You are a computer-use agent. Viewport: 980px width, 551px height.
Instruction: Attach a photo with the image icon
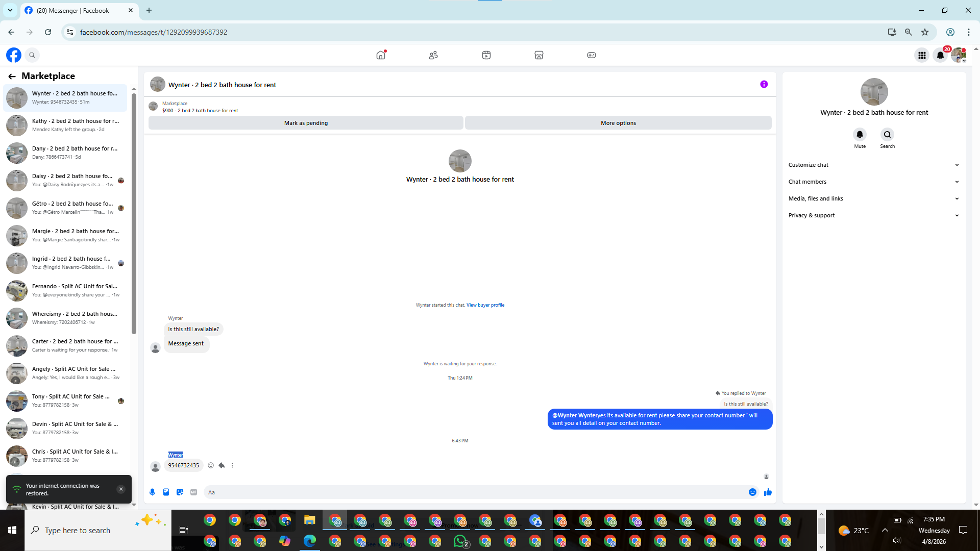(x=166, y=492)
